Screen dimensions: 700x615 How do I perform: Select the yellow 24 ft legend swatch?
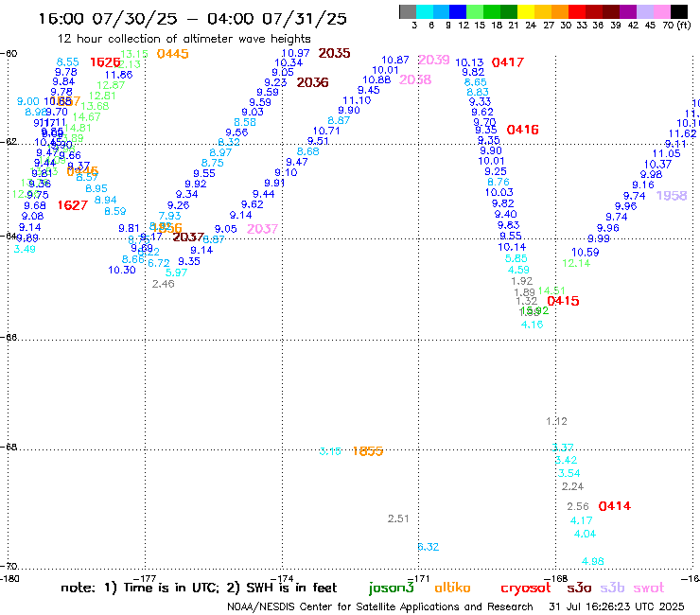526,11
